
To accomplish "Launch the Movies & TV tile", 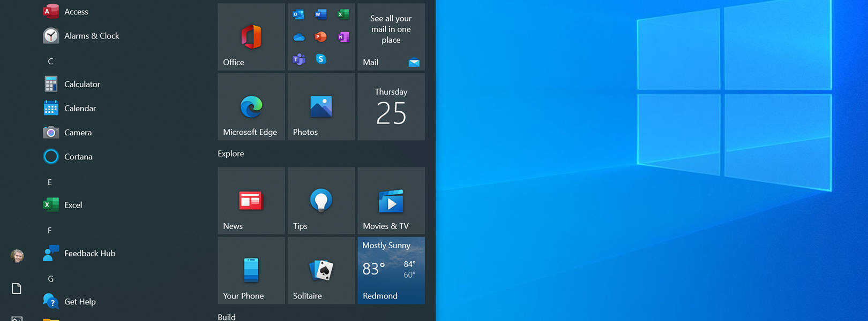I will click(391, 201).
